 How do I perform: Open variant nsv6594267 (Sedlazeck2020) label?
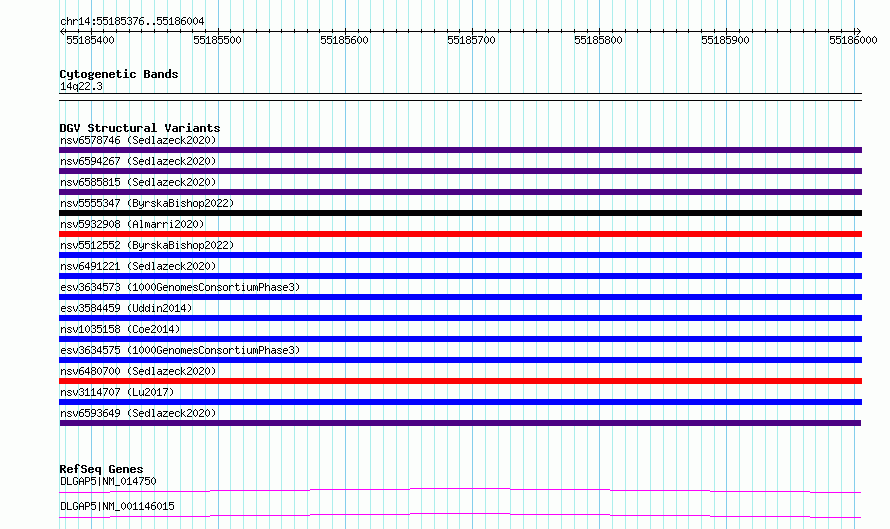[x=138, y=161]
